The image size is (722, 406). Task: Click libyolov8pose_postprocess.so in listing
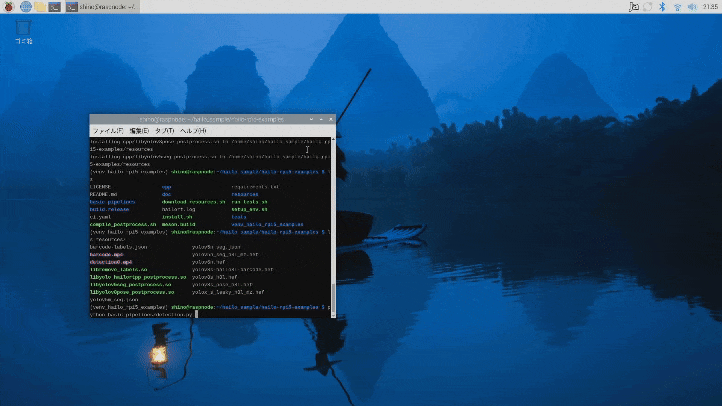point(132,292)
